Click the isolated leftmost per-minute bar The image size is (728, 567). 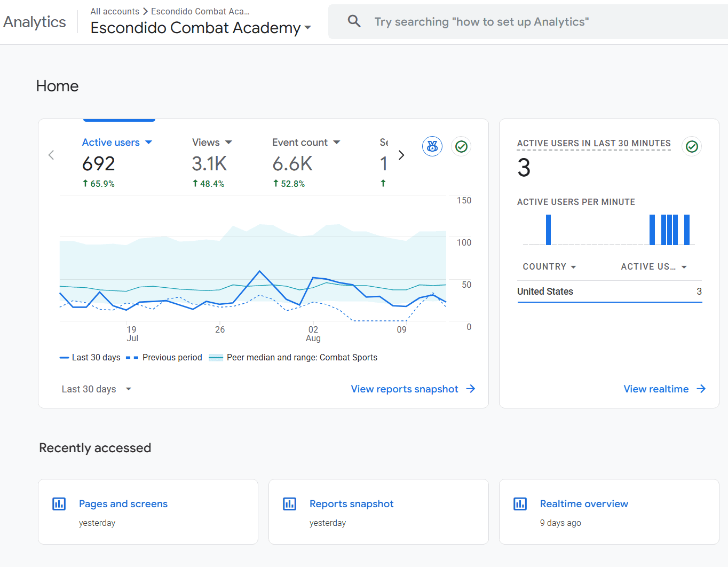coord(548,230)
